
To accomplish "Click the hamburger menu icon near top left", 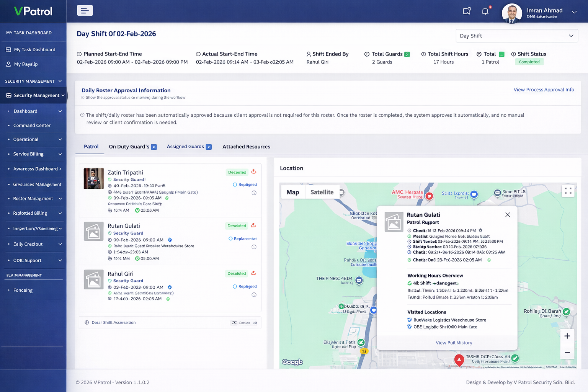I will 85,10.
